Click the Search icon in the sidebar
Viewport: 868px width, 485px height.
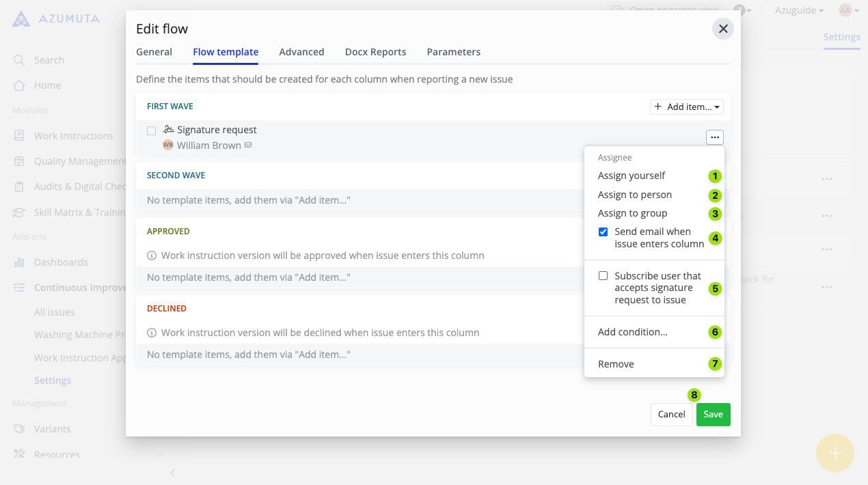click(19, 60)
